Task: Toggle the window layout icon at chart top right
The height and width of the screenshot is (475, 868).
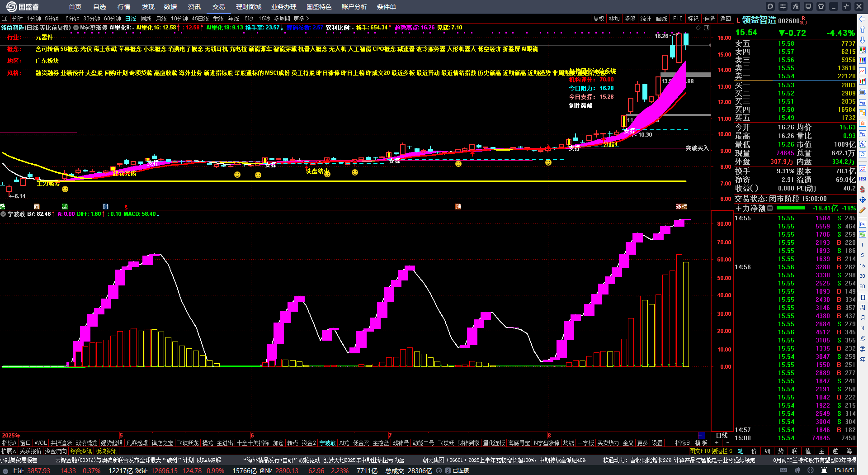Action: (x=707, y=28)
